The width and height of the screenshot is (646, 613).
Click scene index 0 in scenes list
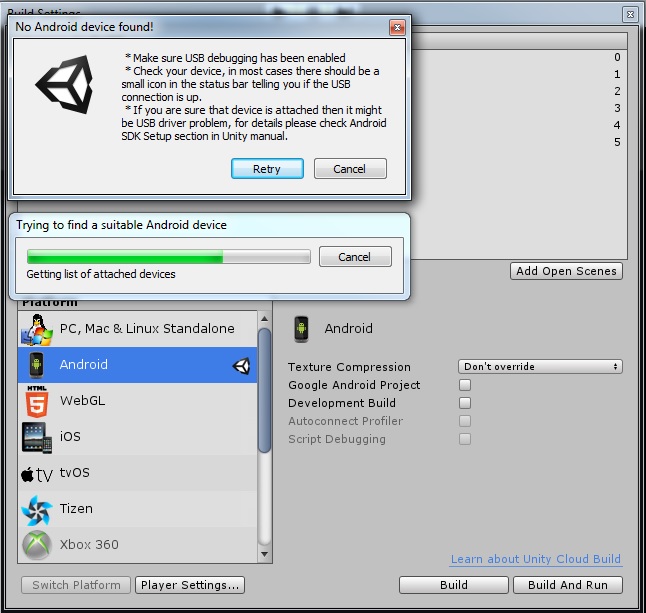pos(617,57)
